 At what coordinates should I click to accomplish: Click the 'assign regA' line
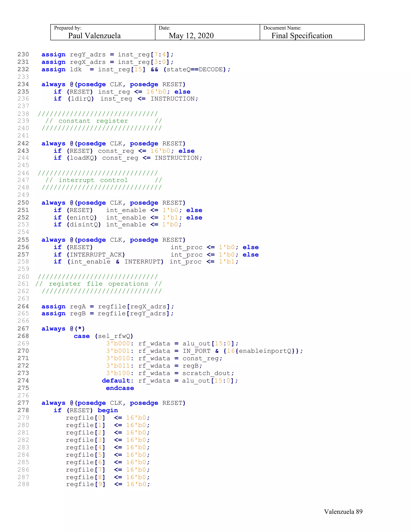point(108,306)
